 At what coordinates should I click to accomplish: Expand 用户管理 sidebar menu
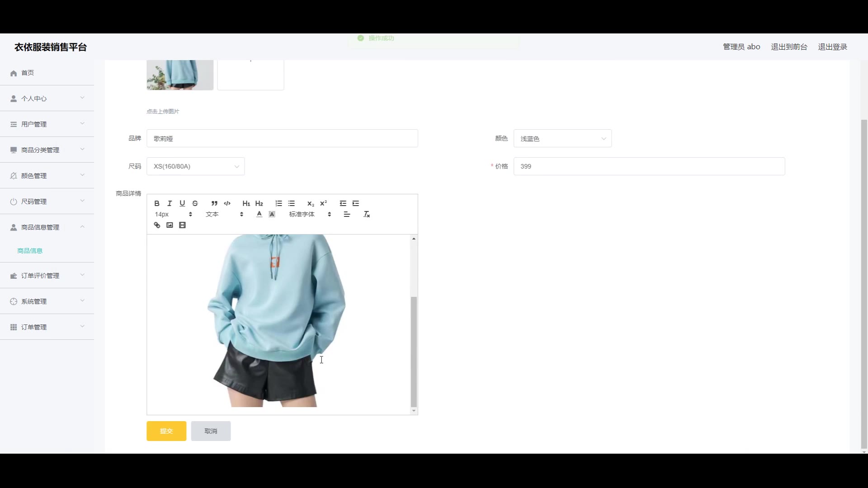pos(47,124)
